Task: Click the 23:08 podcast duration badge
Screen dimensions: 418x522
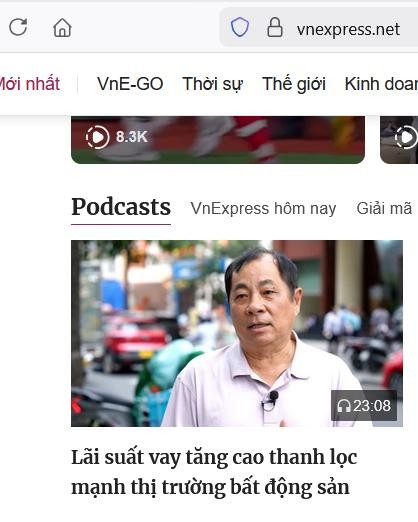Action: coord(364,406)
